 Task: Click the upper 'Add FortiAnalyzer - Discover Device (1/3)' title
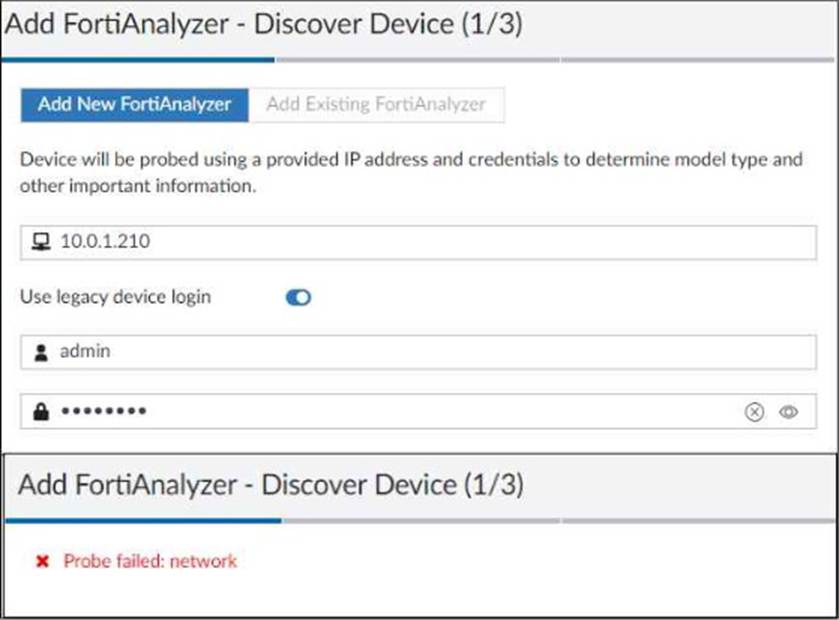coord(264,24)
